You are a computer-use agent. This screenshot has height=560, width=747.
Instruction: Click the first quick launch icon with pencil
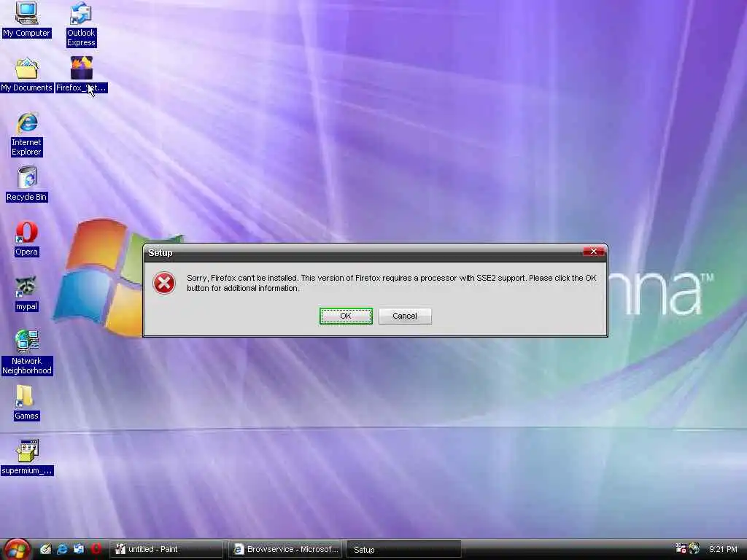[45, 549]
